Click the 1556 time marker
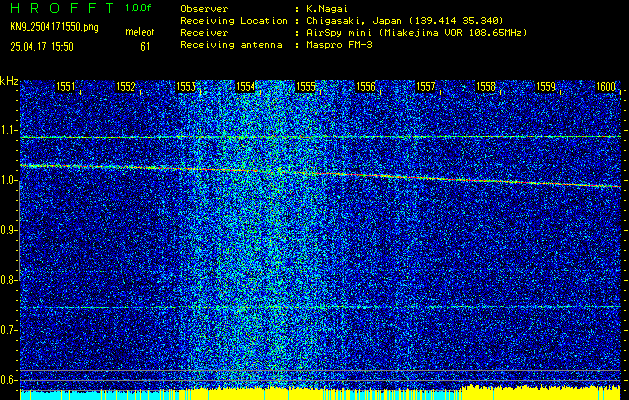 click(x=366, y=87)
